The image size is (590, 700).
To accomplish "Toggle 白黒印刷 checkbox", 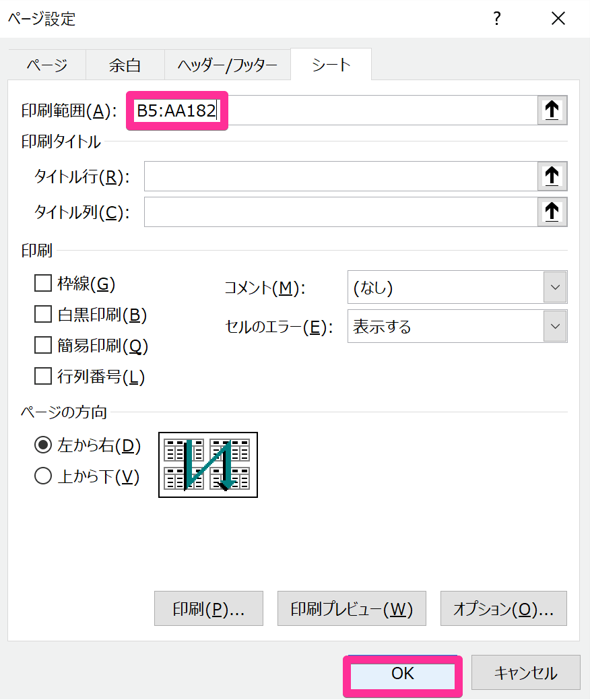I will tap(43, 314).
